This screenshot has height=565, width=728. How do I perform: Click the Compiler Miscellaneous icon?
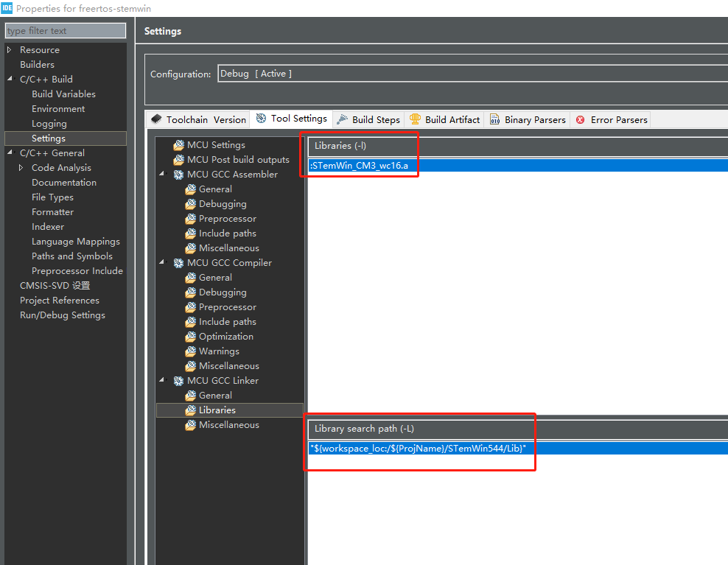point(190,366)
